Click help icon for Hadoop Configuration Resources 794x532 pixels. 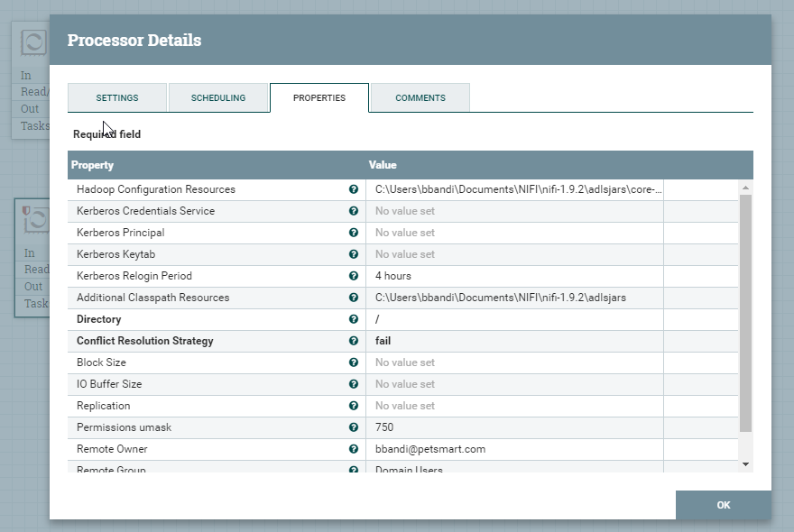pyautogui.click(x=354, y=189)
